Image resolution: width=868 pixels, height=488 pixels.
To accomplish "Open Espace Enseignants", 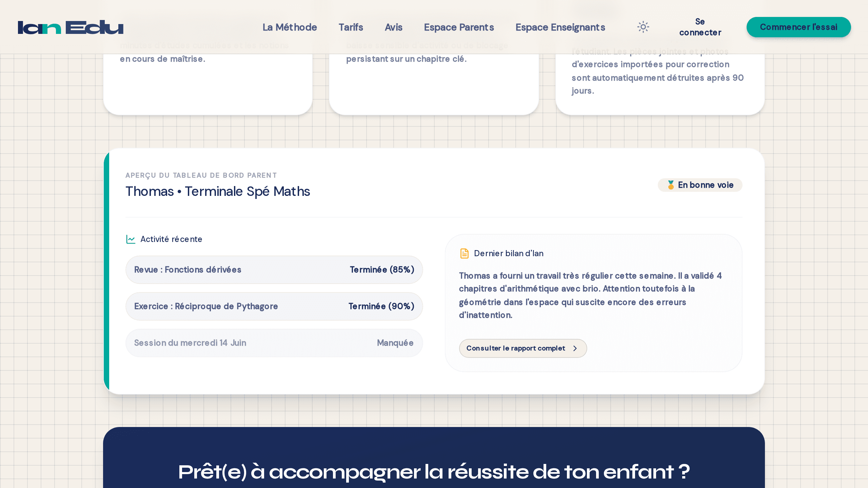I will (560, 27).
